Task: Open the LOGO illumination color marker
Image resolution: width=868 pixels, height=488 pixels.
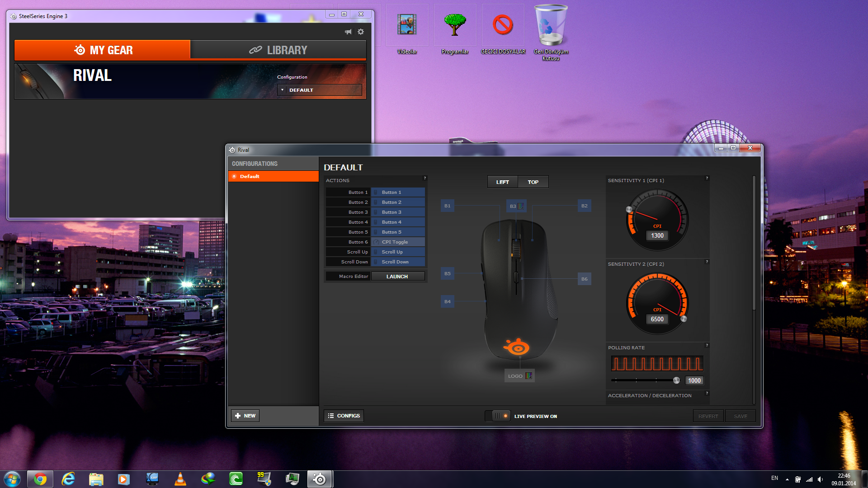Action: click(519, 376)
